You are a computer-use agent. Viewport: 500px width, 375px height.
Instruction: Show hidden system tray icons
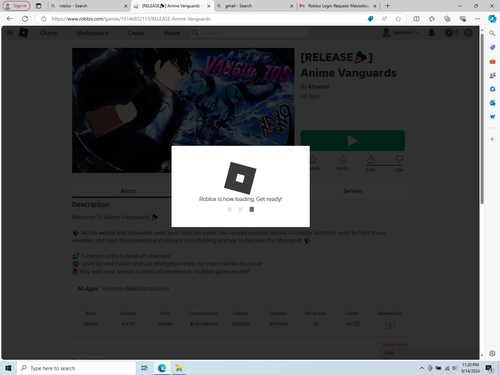(422, 368)
